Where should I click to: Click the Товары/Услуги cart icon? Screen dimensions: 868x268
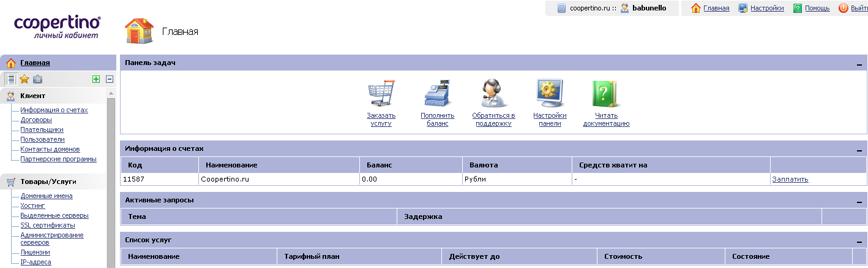(10, 182)
